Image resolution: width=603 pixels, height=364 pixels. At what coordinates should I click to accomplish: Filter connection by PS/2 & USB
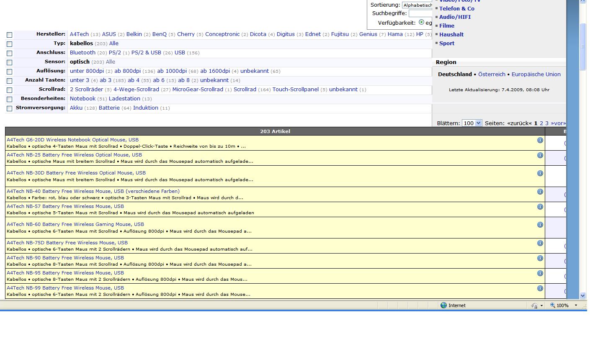point(146,53)
